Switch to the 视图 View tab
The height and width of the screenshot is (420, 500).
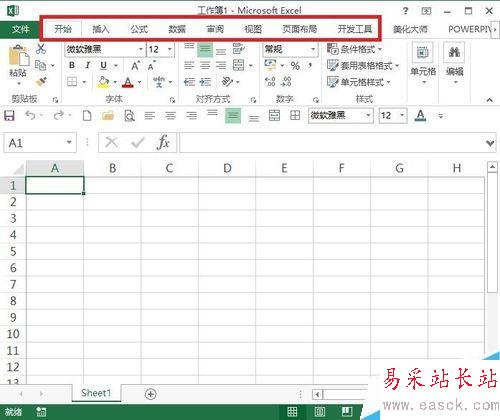pos(253,29)
